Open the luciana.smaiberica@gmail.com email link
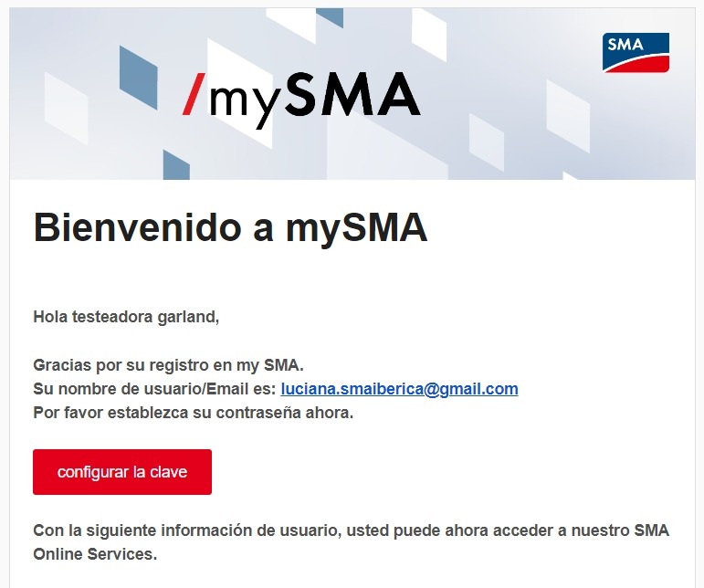 pyautogui.click(x=399, y=389)
